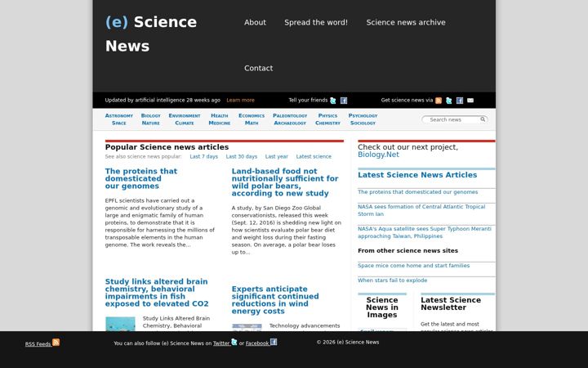Select Paleontology Archaeology category
The width and height of the screenshot is (588, 368).
[290, 119]
